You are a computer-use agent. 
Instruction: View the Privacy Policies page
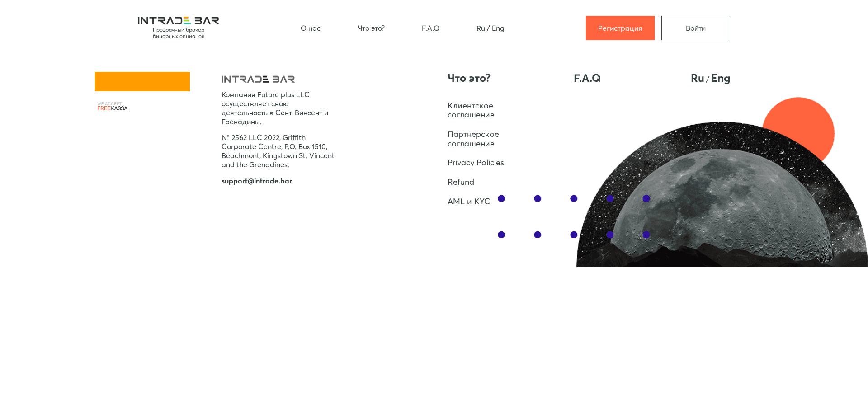coord(476,163)
